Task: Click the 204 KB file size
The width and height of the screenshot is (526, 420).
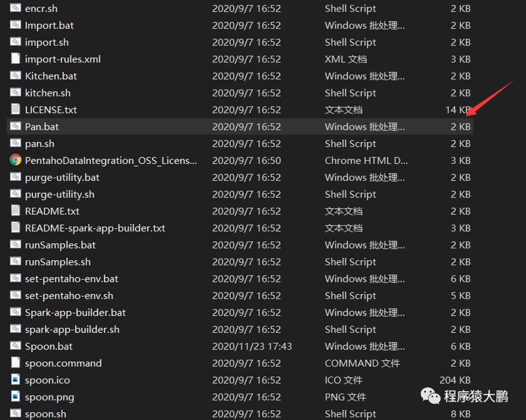Action: click(455, 381)
